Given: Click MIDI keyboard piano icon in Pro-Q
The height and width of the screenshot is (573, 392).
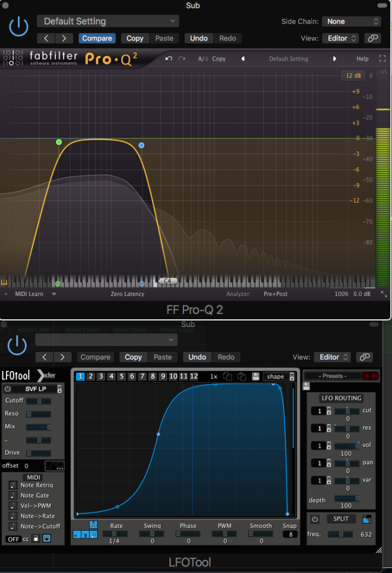Looking at the screenshot, I should point(4,283).
